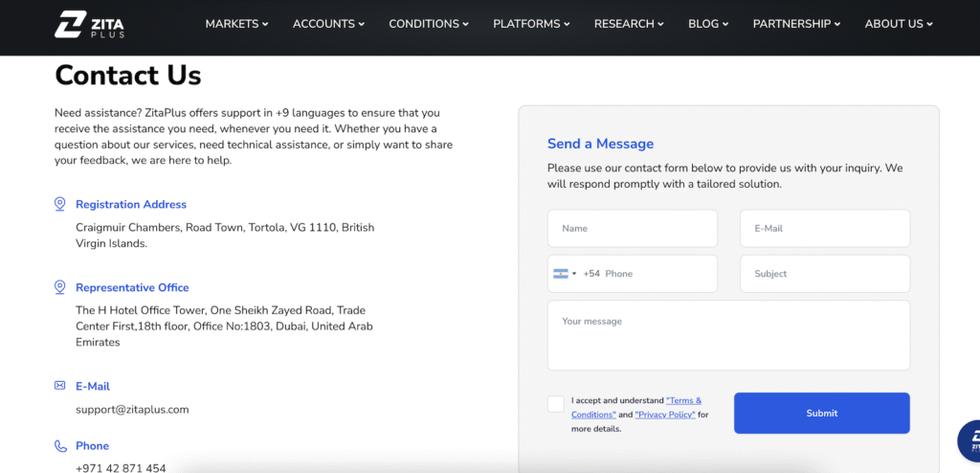Click the +54 country code text
The image size is (980, 473).
[591, 274]
